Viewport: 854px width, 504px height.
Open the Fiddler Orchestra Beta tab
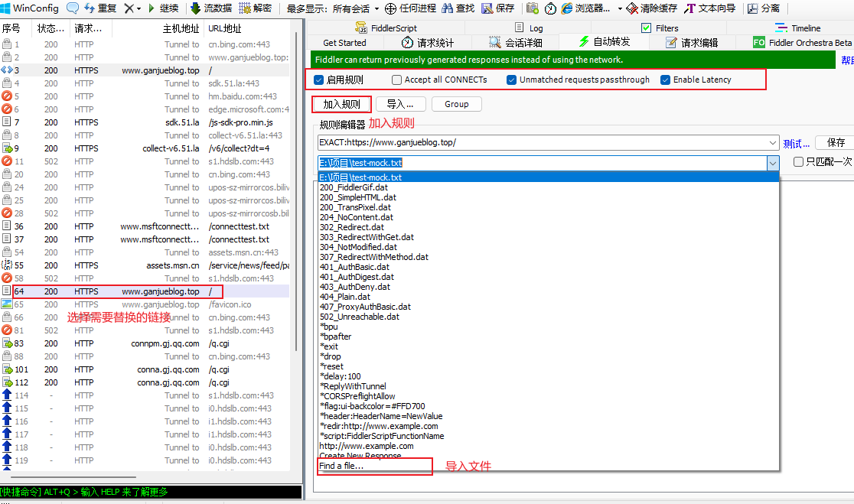point(802,43)
